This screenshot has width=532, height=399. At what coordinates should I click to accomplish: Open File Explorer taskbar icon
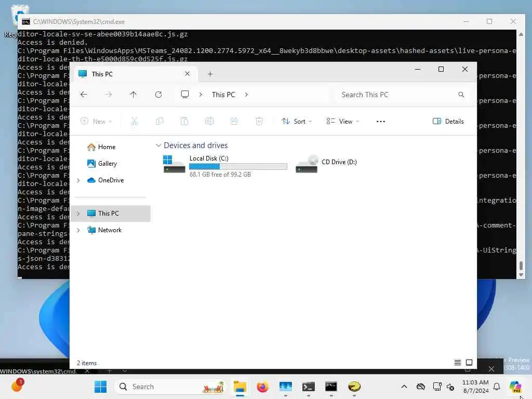coord(240,387)
